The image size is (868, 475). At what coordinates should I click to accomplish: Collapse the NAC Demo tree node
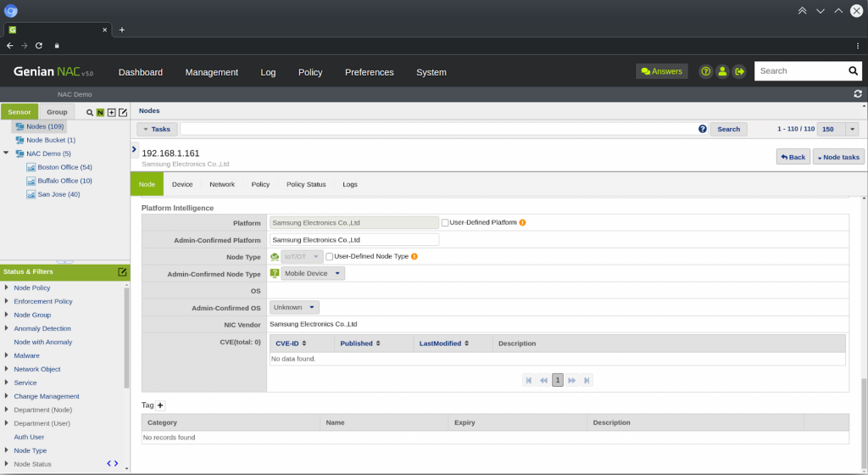7,154
